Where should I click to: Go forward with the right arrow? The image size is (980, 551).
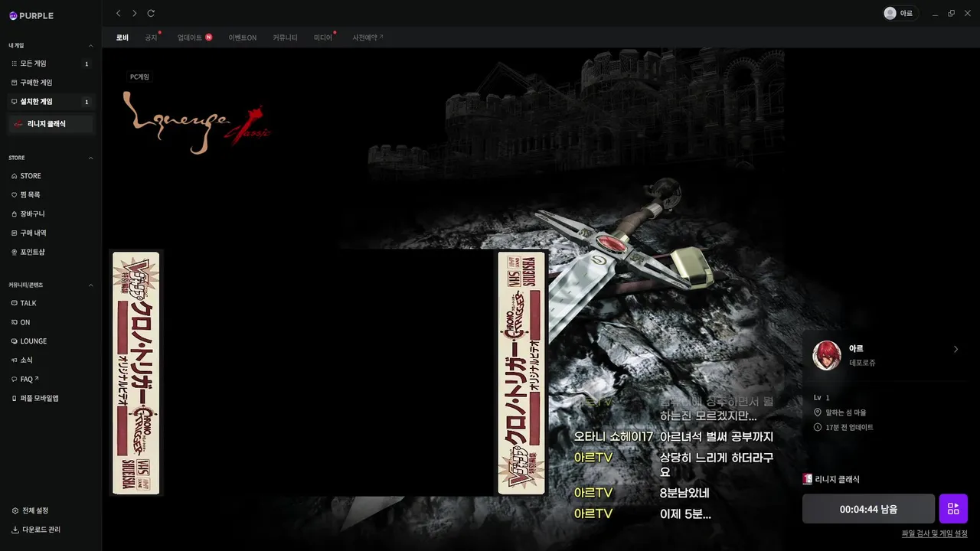pos(135,13)
